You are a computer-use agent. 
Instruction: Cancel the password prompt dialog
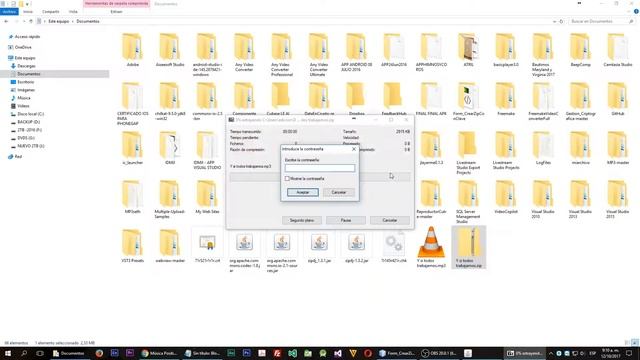[x=338, y=192]
